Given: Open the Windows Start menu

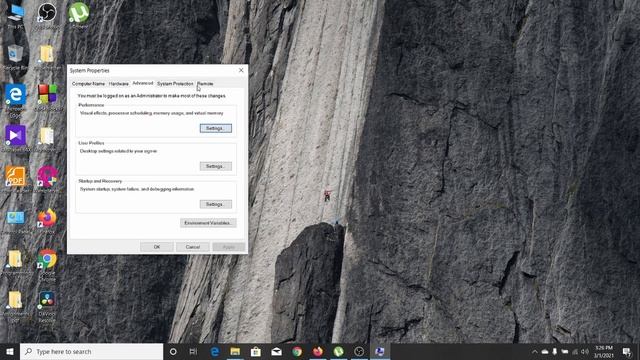Looking at the screenshot, I should pos(10,351).
